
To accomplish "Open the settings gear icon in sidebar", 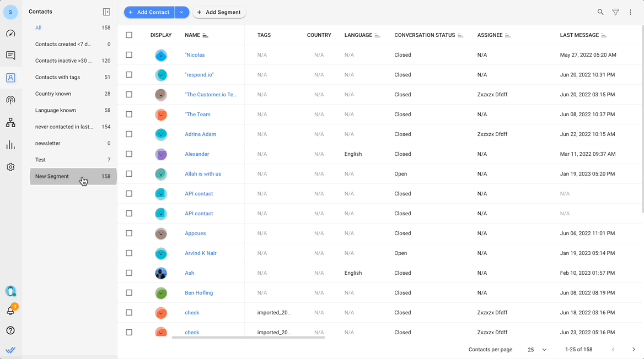I will tap(10, 167).
